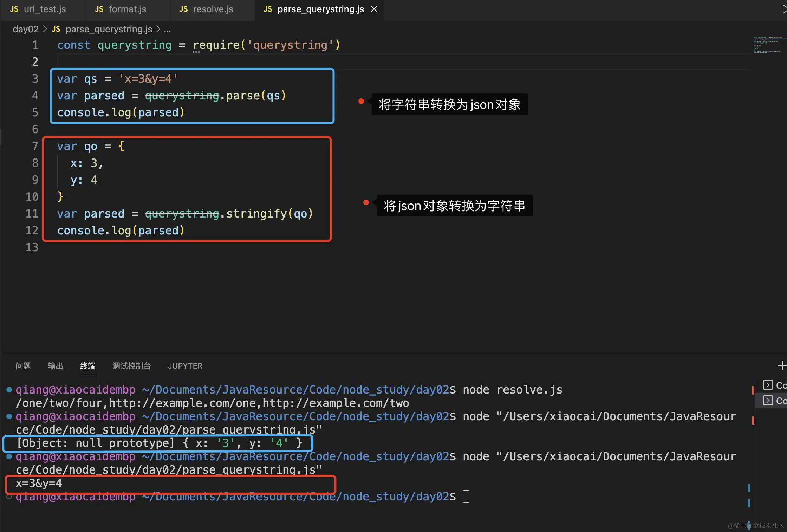
Task: Open the 问题 panel tab
Action: click(x=23, y=366)
